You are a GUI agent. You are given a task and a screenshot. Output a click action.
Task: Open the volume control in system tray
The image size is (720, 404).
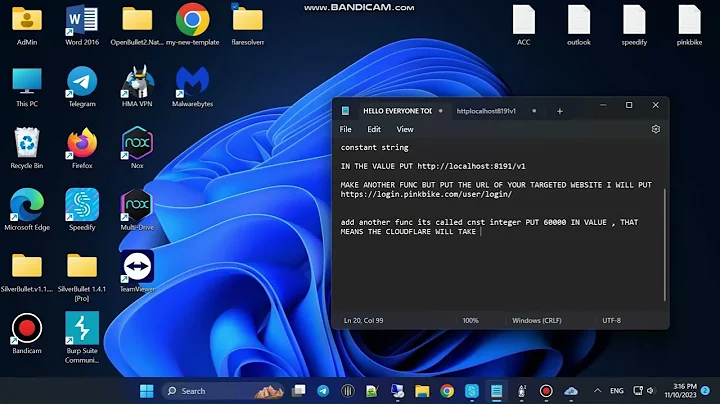(x=650, y=391)
